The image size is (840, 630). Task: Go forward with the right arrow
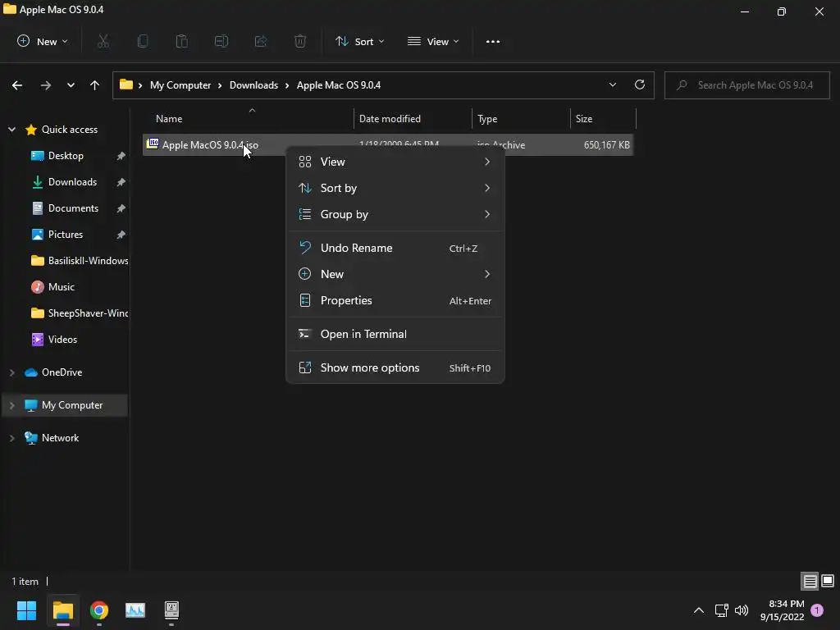click(x=46, y=85)
